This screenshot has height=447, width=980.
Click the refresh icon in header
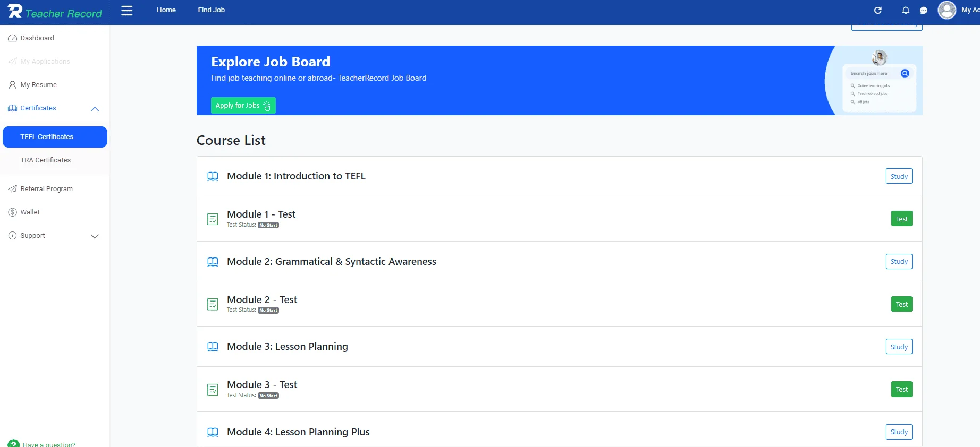click(878, 10)
